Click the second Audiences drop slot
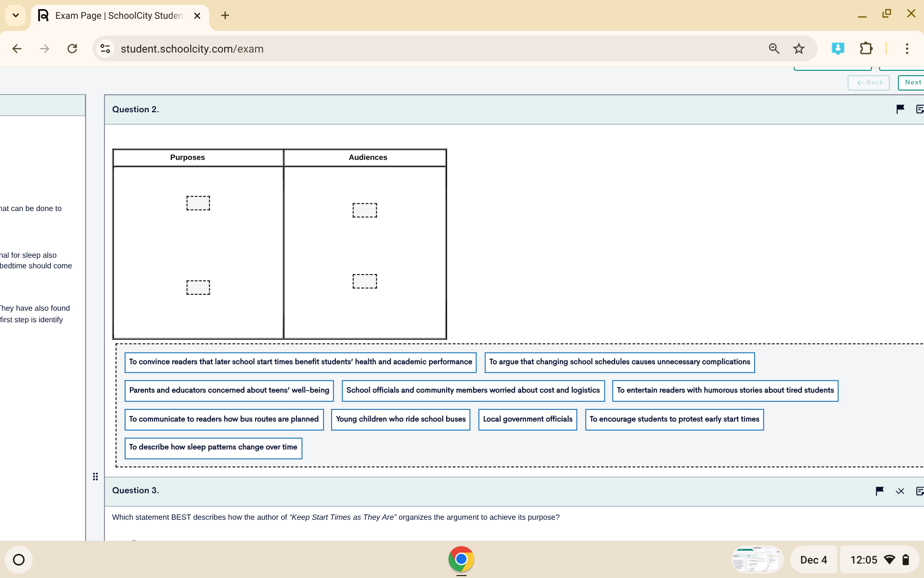 click(x=365, y=281)
